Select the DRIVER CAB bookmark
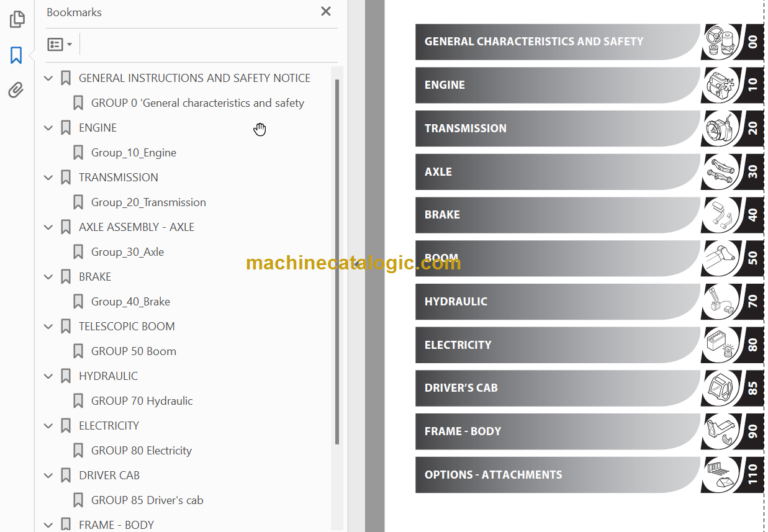This screenshot has width=768, height=532. point(109,475)
